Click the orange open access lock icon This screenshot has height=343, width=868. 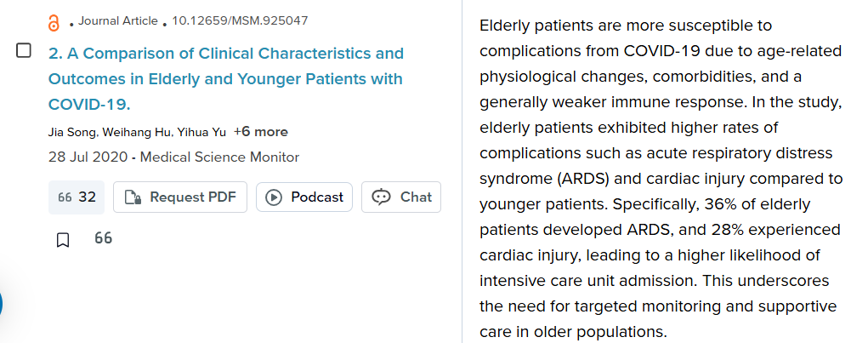coord(54,23)
